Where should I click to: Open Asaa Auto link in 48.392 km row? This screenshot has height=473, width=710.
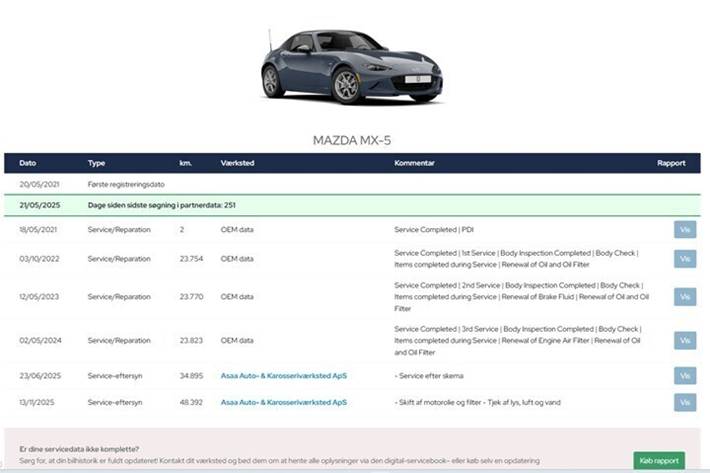tap(283, 402)
